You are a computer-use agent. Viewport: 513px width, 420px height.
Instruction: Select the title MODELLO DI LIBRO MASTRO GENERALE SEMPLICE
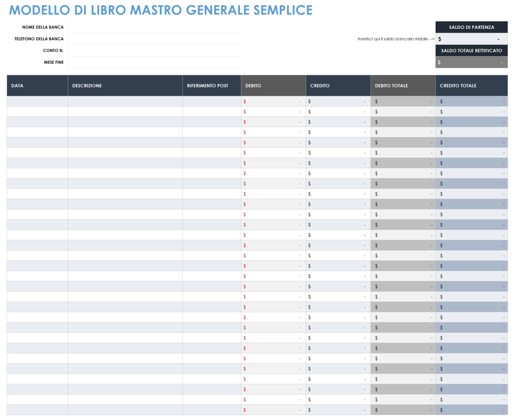click(161, 10)
